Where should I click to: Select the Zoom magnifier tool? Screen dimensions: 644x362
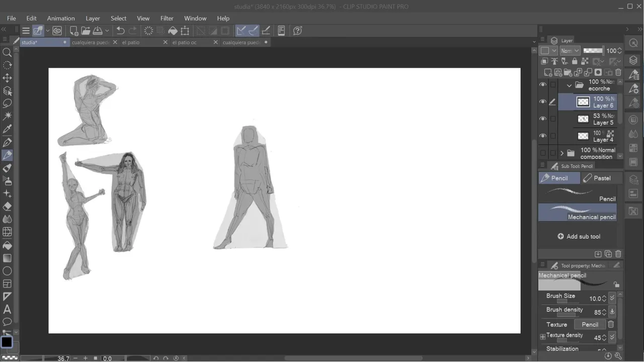coord(7,52)
